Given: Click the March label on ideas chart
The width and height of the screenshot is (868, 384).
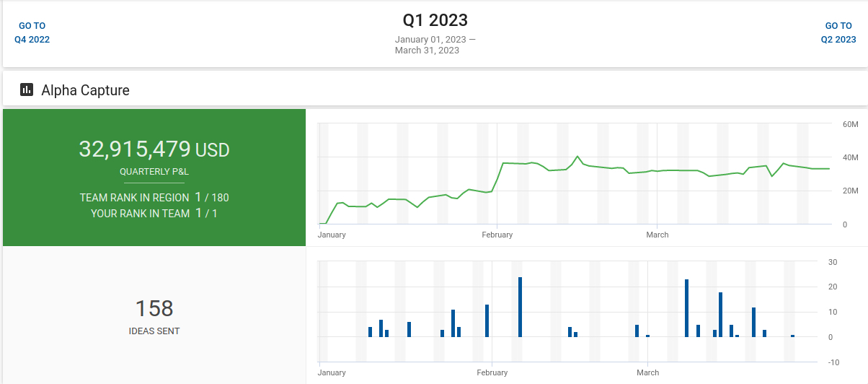Looking at the screenshot, I should (648, 372).
